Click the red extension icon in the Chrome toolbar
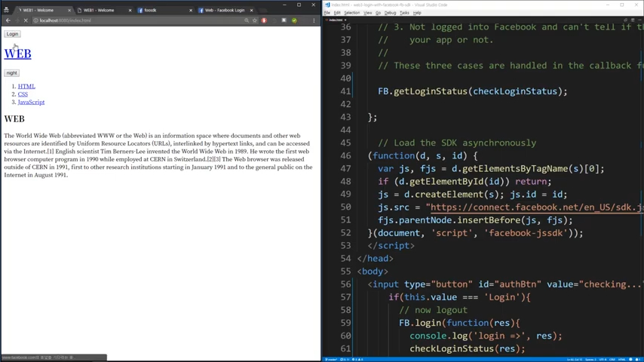Image resolution: width=644 pixels, height=362 pixels. pyautogui.click(x=264, y=20)
